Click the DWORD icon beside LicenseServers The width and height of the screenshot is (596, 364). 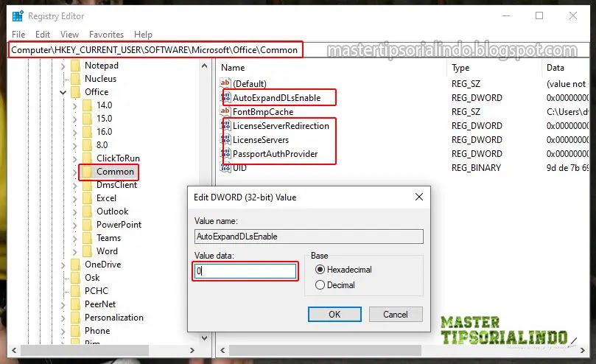(x=225, y=139)
